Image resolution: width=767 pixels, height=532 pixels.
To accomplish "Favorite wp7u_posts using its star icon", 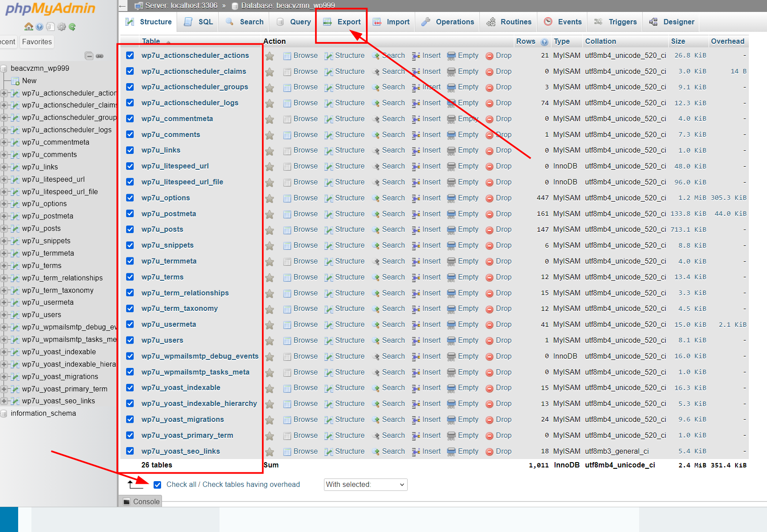I will pyautogui.click(x=270, y=230).
